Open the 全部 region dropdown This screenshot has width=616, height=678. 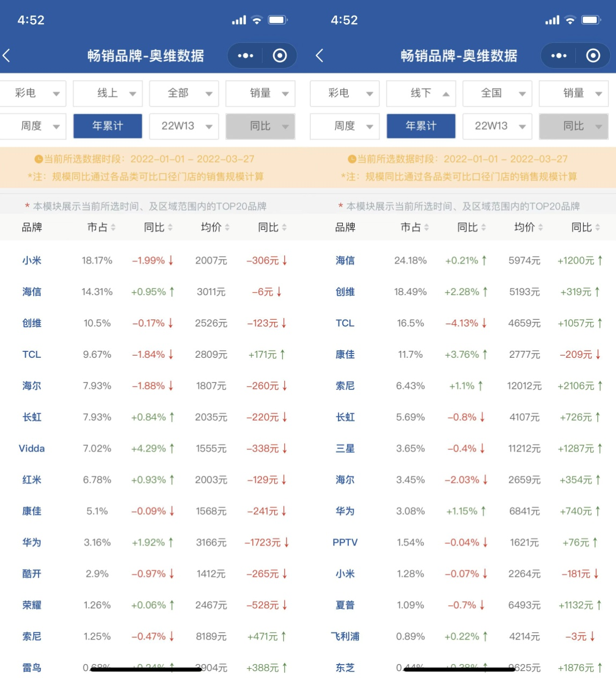(x=184, y=93)
